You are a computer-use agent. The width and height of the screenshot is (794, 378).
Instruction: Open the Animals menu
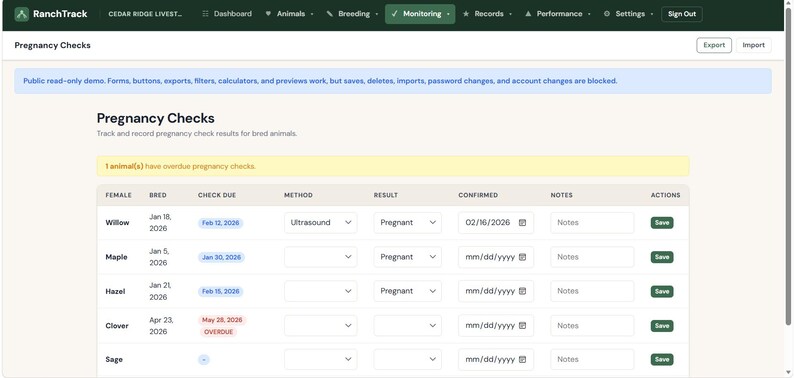tap(289, 14)
